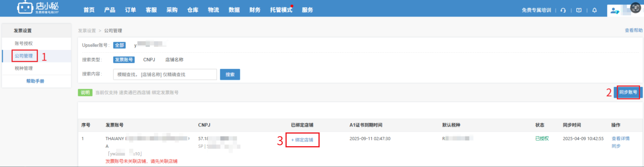Open the 订单 menu
The image size is (644, 167).
pos(130,10)
